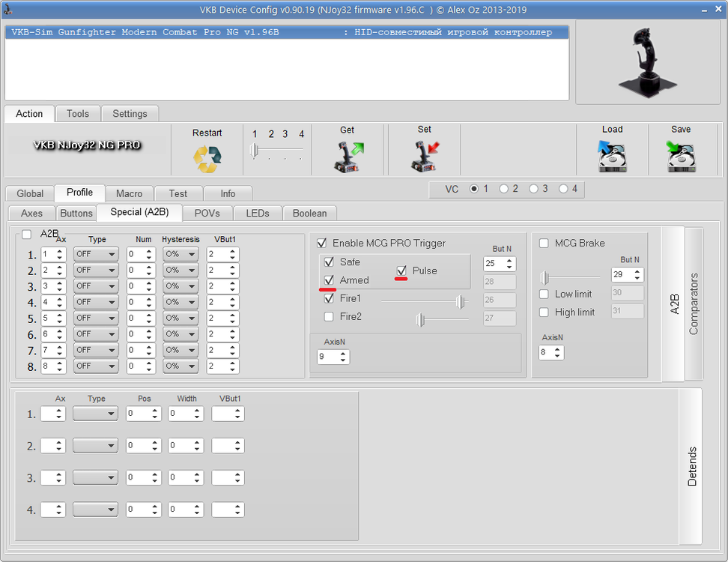The image size is (728, 562).
Task: Open the LEDs sub-tab
Action: point(258,214)
